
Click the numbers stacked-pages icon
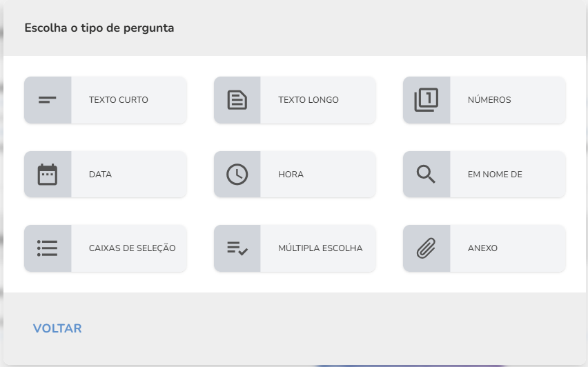pos(427,100)
